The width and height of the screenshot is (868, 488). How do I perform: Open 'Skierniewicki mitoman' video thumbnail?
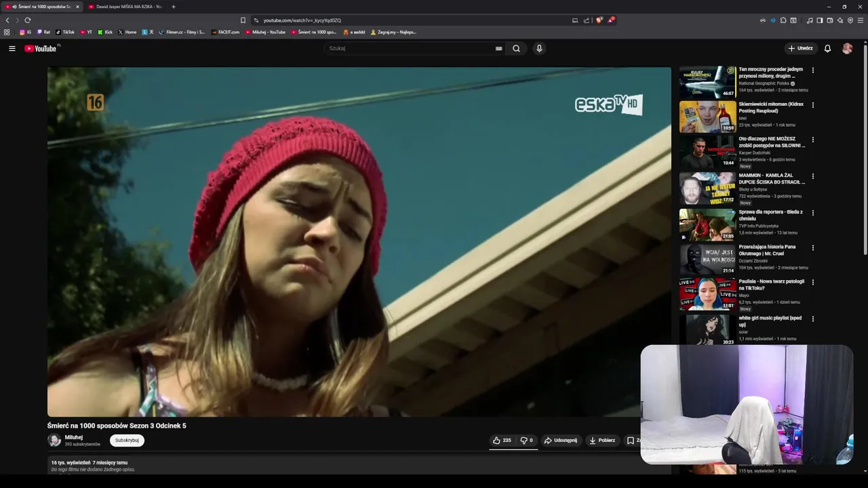(707, 117)
